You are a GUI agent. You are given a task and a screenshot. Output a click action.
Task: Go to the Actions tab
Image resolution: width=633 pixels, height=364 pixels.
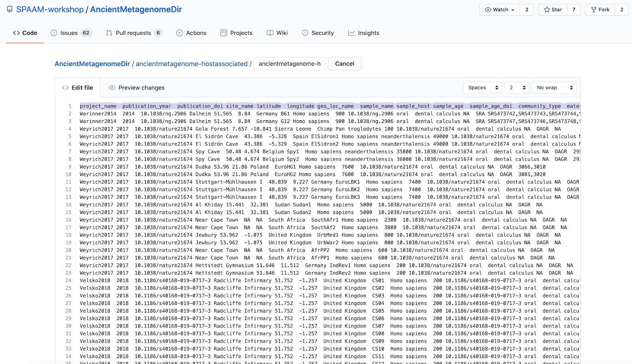[x=191, y=33]
